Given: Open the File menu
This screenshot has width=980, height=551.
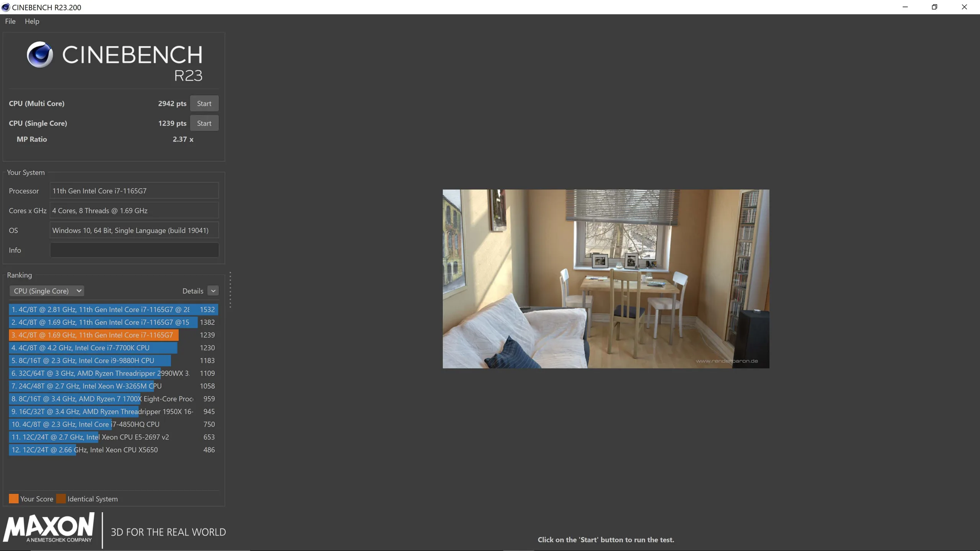Looking at the screenshot, I should coord(10,21).
